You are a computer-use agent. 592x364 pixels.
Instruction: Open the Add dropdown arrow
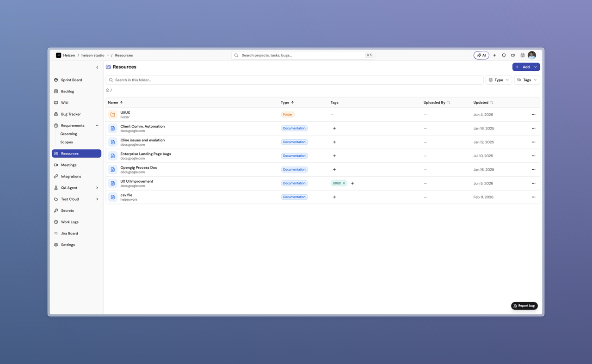point(536,67)
